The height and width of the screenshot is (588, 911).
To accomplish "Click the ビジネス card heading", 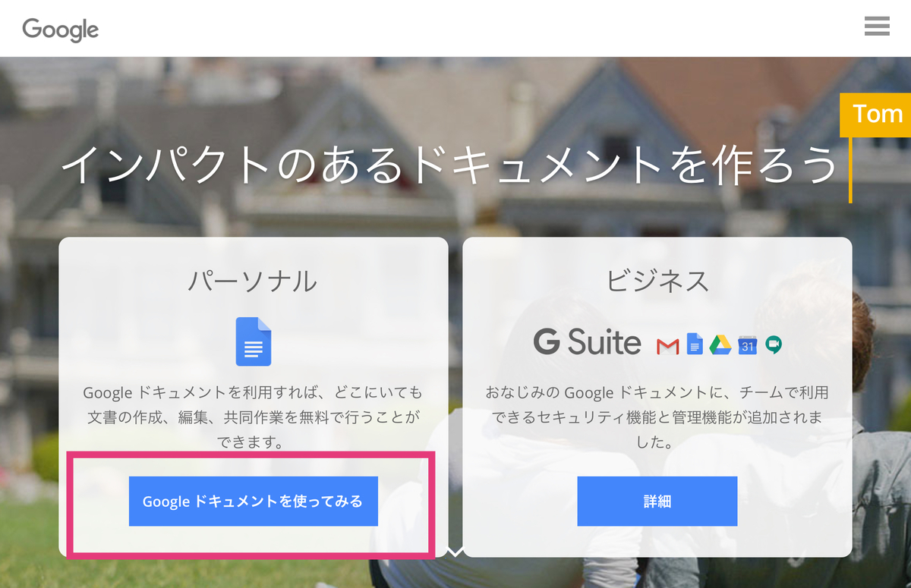I will (x=657, y=281).
